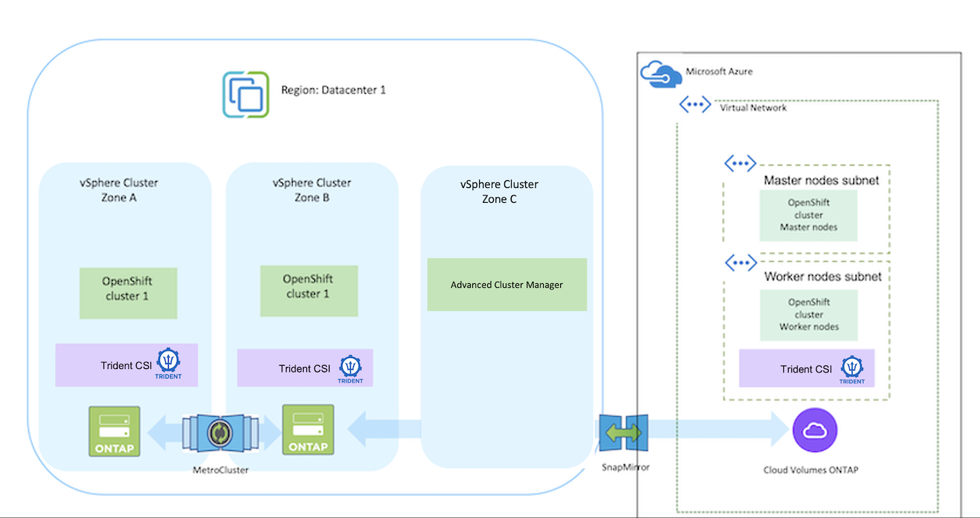Viewport: 980px width, 518px height.
Task: Click the OpenShift cluster 1 box in Zone B
Action: [309, 291]
